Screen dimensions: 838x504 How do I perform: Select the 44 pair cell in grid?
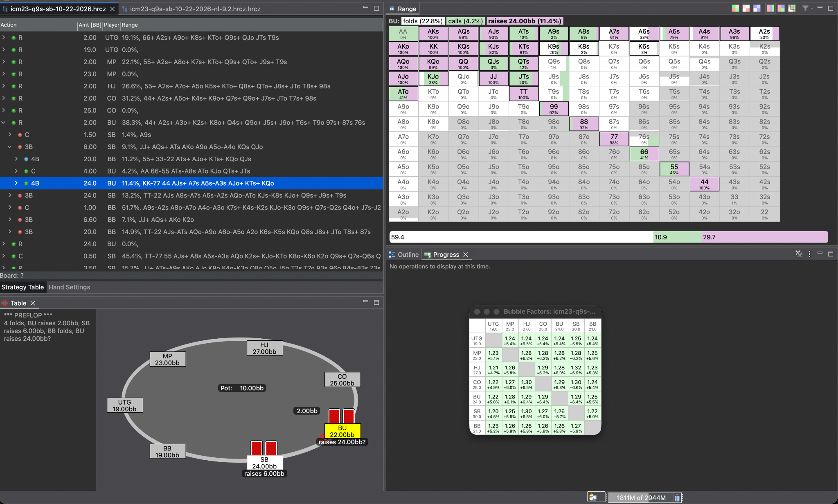[704, 184]
